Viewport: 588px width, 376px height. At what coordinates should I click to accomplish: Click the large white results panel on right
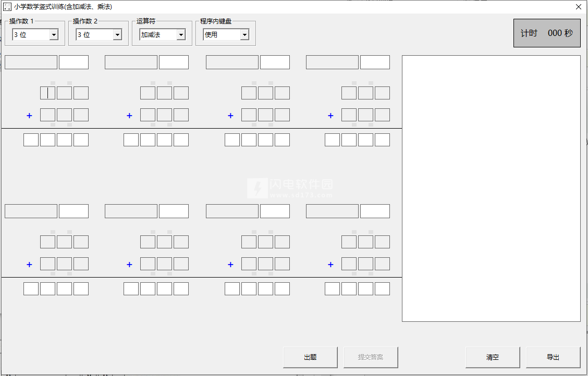tap(491, 189)
